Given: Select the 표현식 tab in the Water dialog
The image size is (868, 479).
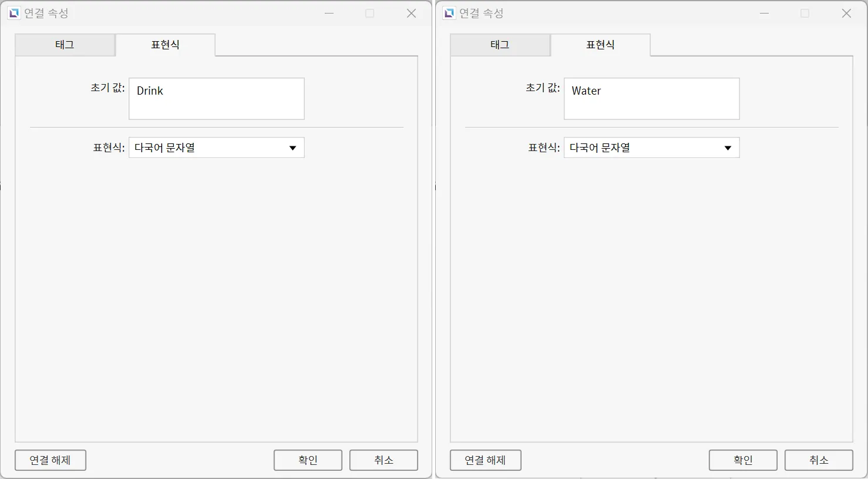Looking at the screenshot, I should point(600,45).
